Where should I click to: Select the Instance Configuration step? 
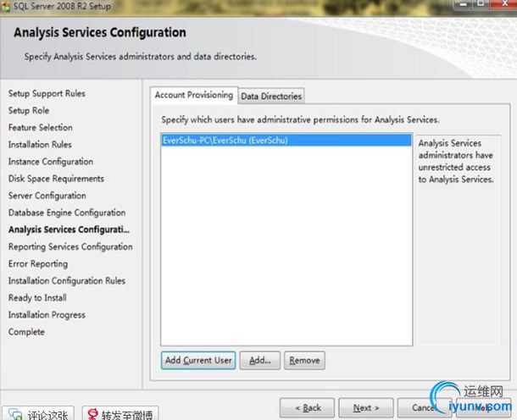pyautogui.click(x=51, y=162)
